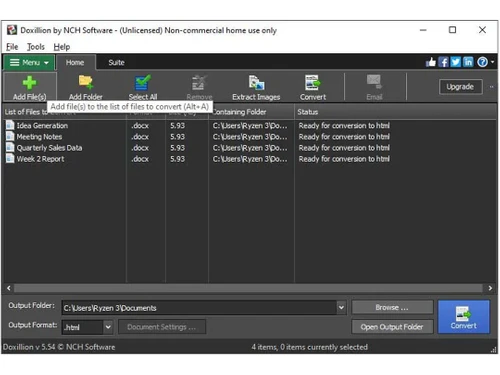Click the horizontal scrollbar right arrow
The width and height of the screenshot is (500, 375).
tap(490, 288)
